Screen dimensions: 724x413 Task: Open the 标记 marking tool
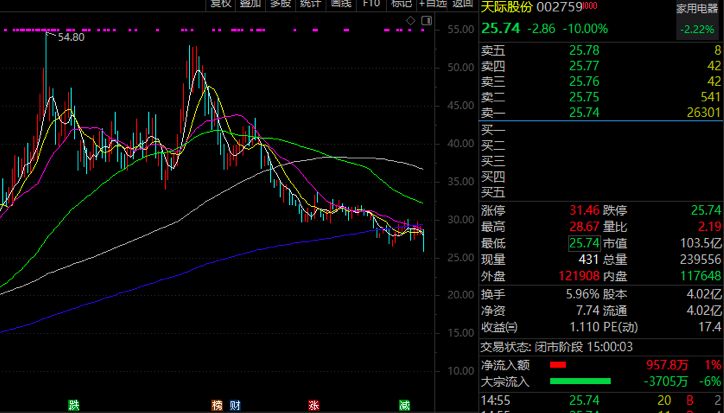click(401, 4)
